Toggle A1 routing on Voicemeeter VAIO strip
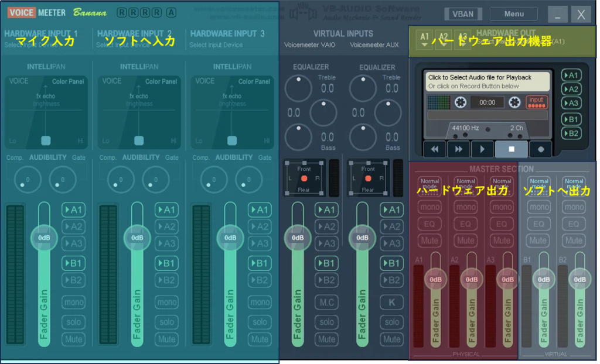Viewport: 600px width, 364px height. tap(326, 210)
